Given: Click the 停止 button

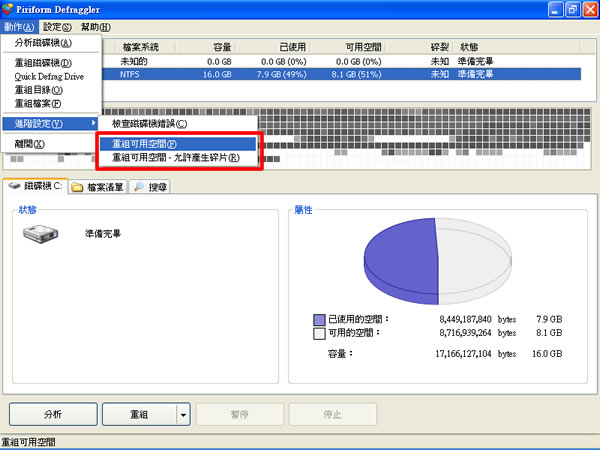Looking at the screenshot, I should click(333, 414).
